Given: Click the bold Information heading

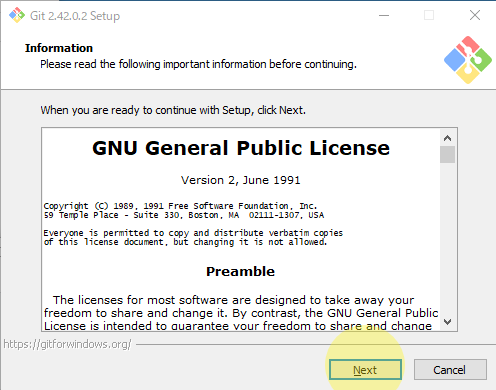Looking at the screenshot, I should point(59,48).
